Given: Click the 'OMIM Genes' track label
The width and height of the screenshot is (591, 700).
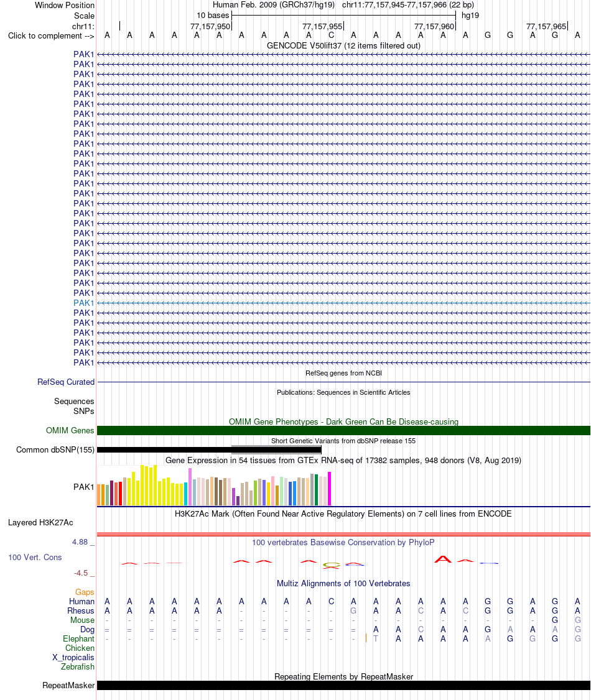Looking at the screenshot, I should pyautogui.click(x=70, y=430).
